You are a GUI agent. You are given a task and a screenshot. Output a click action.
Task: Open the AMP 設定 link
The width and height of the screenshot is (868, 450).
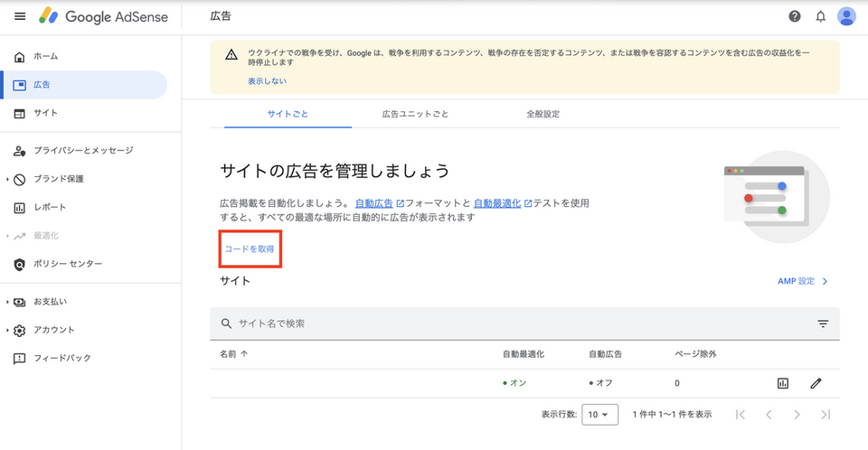[x=803, y=281]
